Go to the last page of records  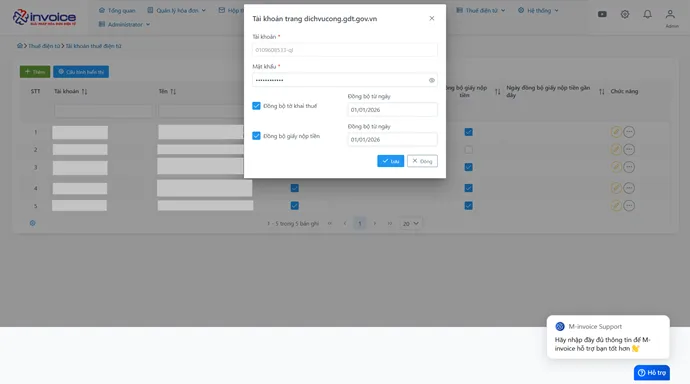390,223
